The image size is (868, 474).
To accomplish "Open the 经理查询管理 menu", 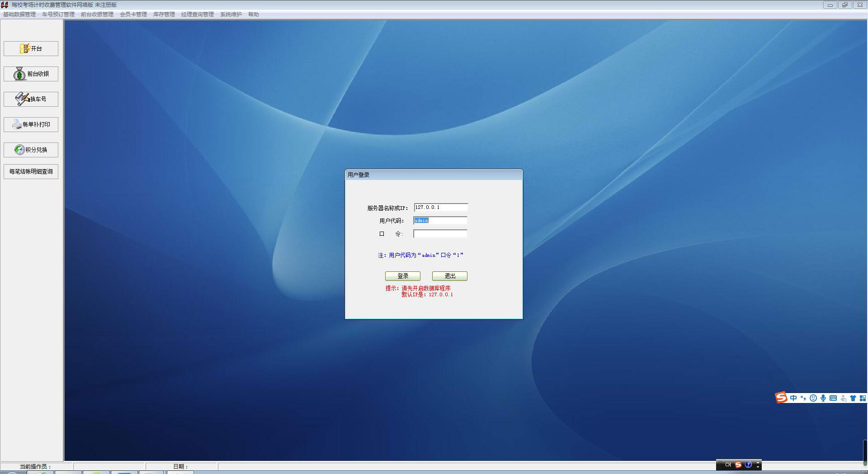I will (x=198, y=14).
